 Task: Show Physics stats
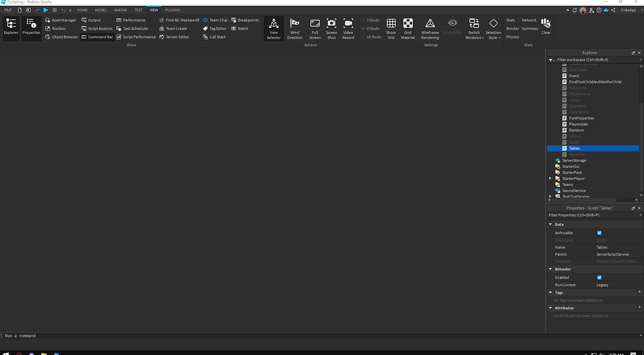pos(512,37)
